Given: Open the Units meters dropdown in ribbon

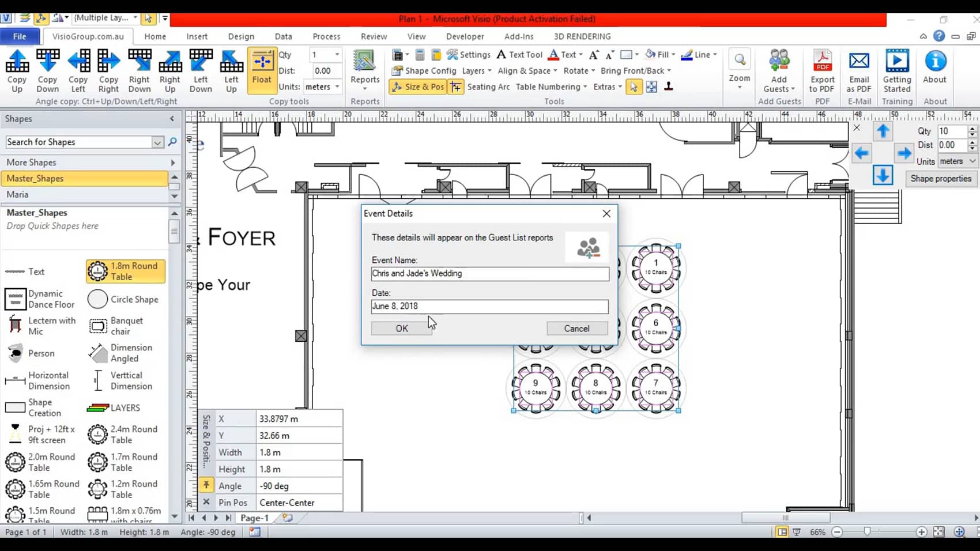Looking at the screenshot, I should click(x=337, y=87).
